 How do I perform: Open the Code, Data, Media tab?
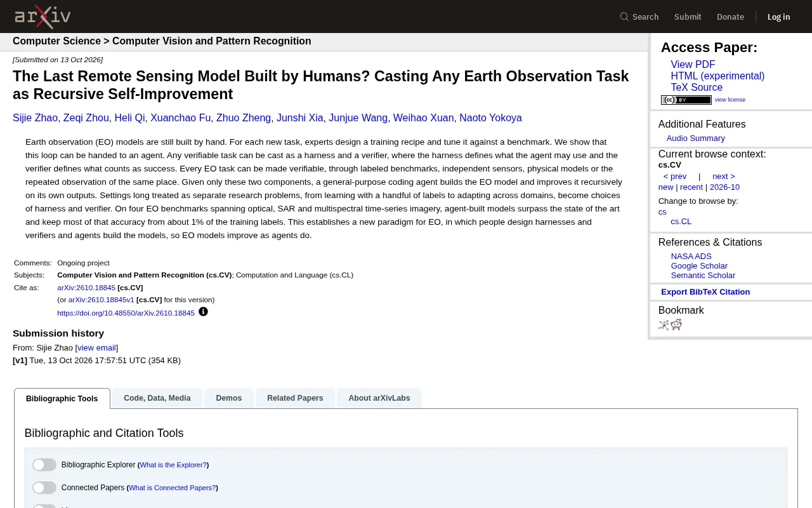pos(157,398)
